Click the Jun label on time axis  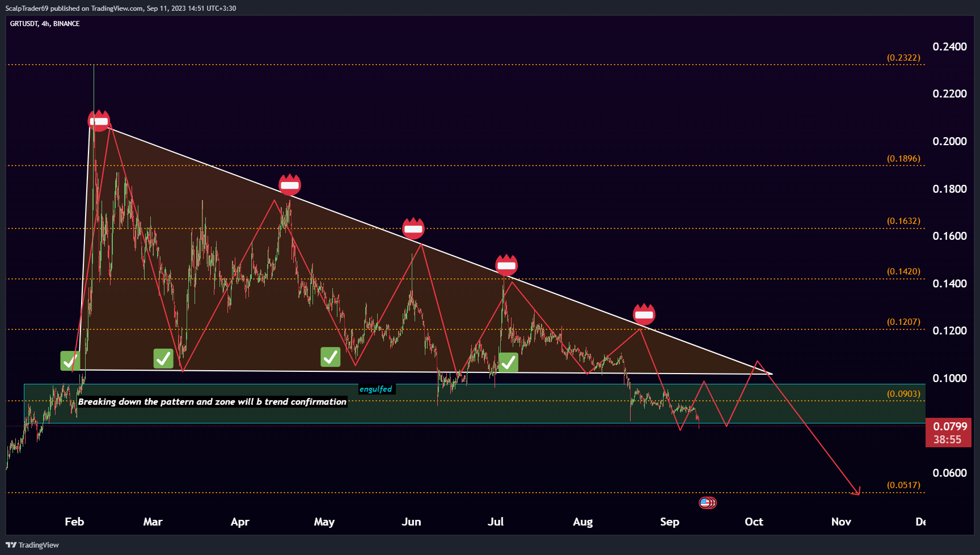click(x=411, y=522)
